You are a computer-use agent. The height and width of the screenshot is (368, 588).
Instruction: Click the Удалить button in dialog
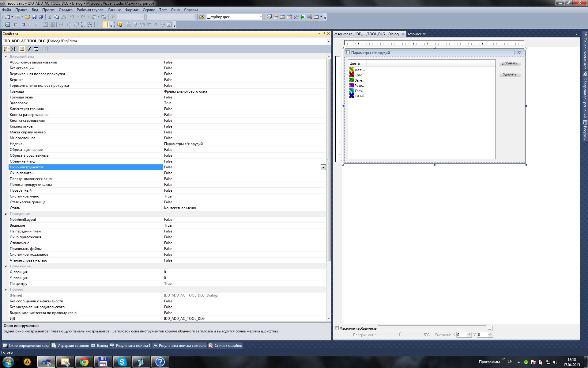pos(510,74)
